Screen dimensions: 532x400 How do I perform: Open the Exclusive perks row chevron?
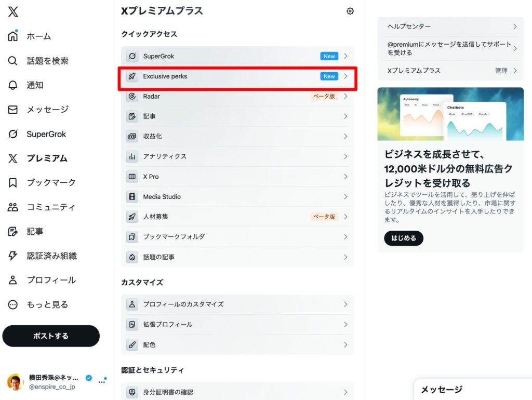click(x=345, y=76)
